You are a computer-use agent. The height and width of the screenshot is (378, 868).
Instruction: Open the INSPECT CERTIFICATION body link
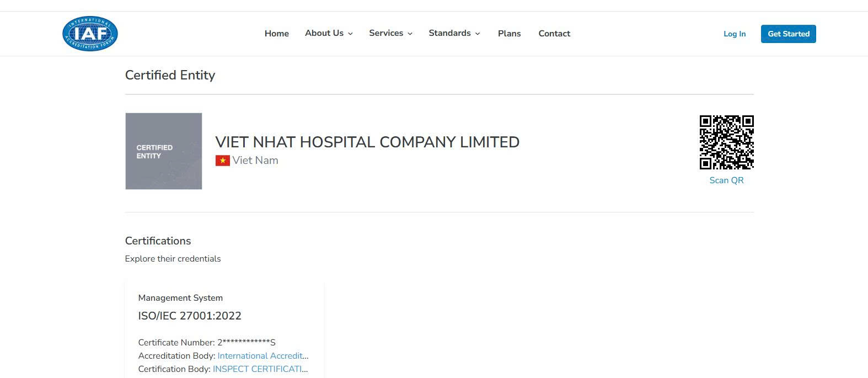[x=260, y=369]
